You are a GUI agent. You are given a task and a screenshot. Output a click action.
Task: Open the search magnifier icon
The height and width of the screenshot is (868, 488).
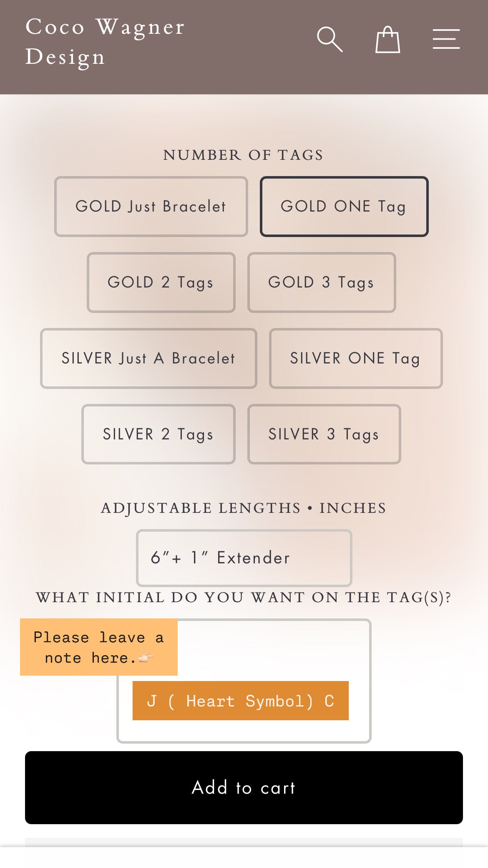tap(330, 40)
